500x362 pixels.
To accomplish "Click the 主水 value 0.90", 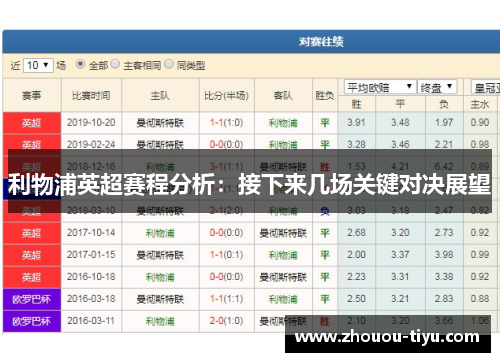I will click(480, 122).
